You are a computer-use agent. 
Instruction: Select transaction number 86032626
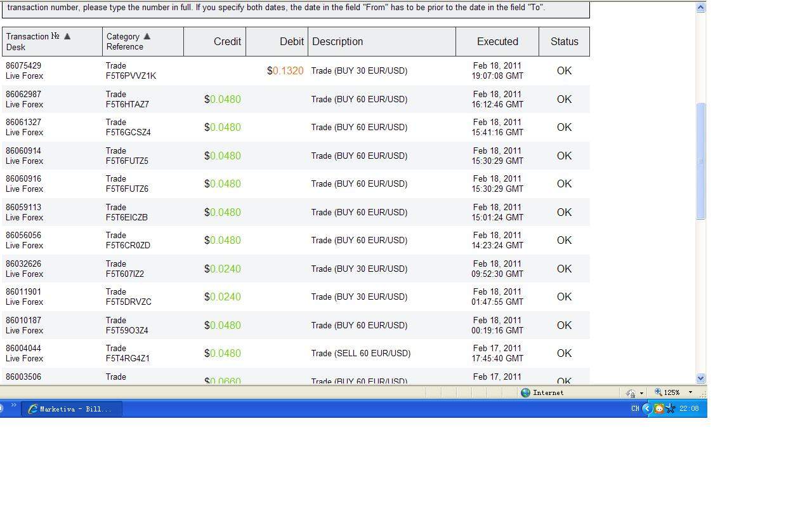pyautogui.click(x=23, y=264)
